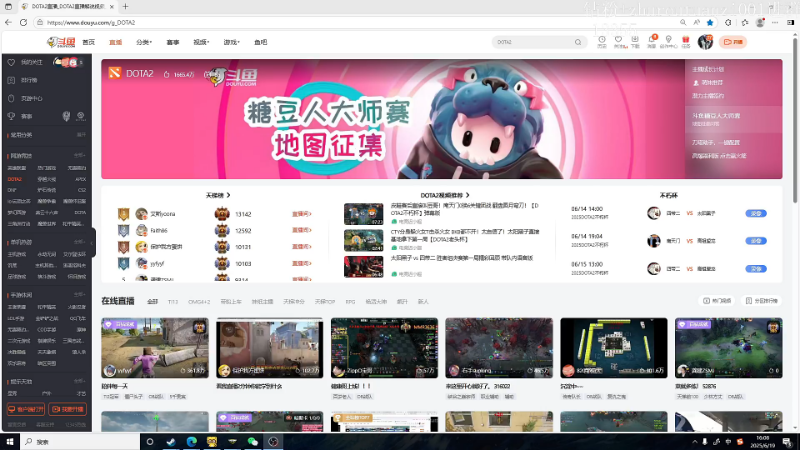Click the DOTA2 orange game logo
This screenshot has height=450, width=800.
point(115,73)
